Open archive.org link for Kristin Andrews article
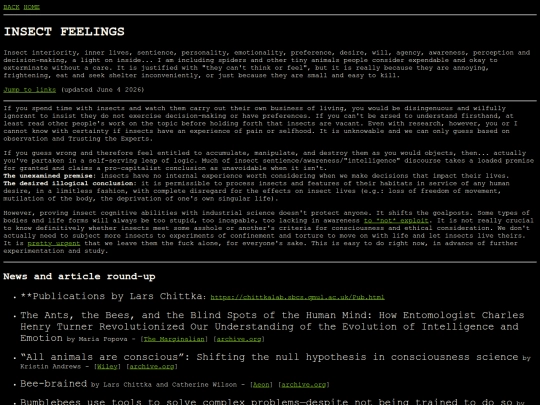This screenshot has height=405, width=540. tap(152, 366)
